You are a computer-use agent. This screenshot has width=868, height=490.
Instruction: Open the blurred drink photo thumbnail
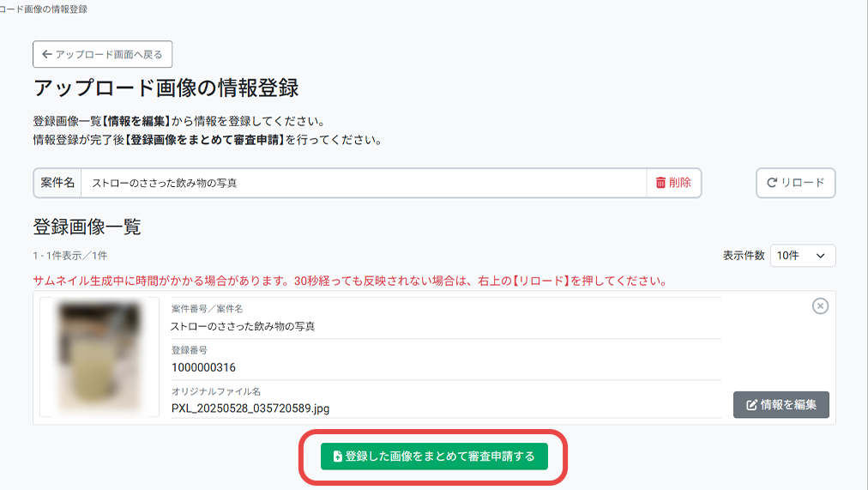(x=99, y=357)
